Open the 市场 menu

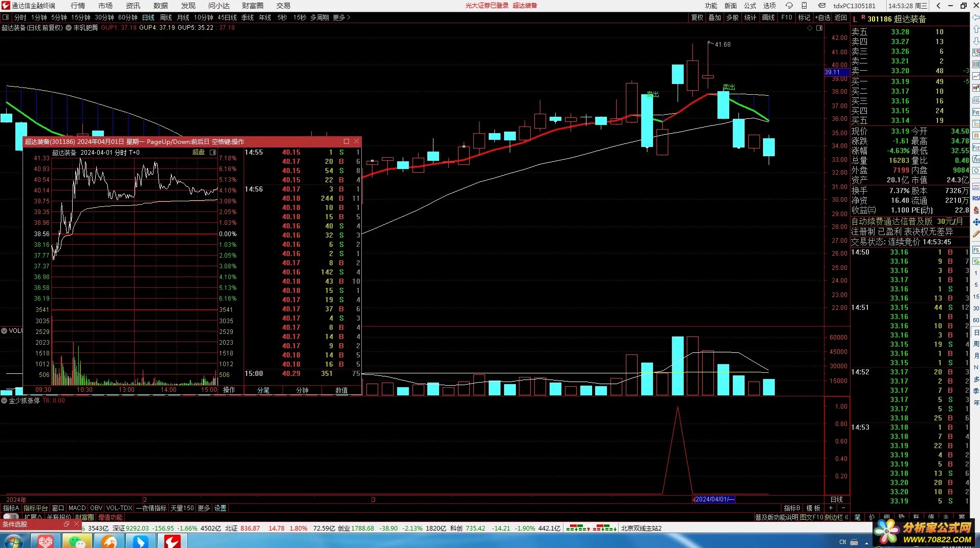(x=105, y=6)
